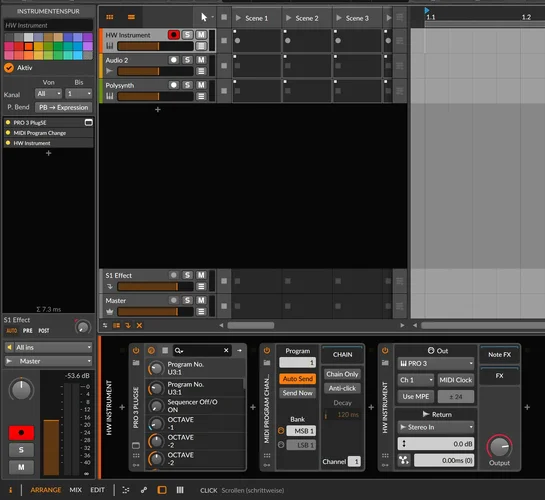Clear the parameter search field with X
Screen dimensions: 545x500
click(226, 350)
